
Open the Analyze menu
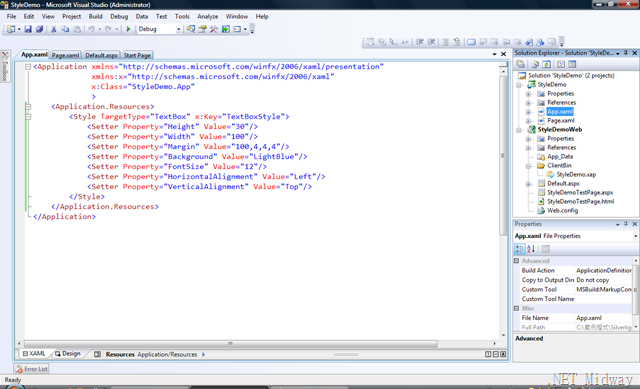click(x=207, y=16)
